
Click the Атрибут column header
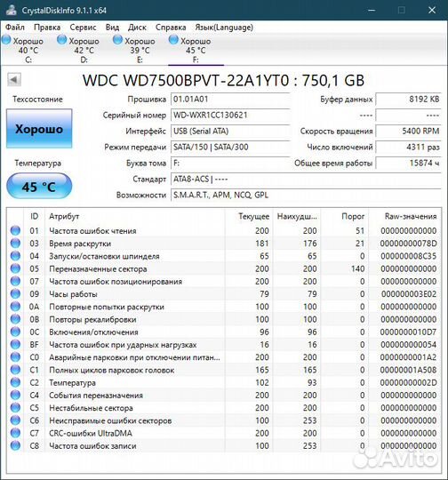[x=135, y=216]
